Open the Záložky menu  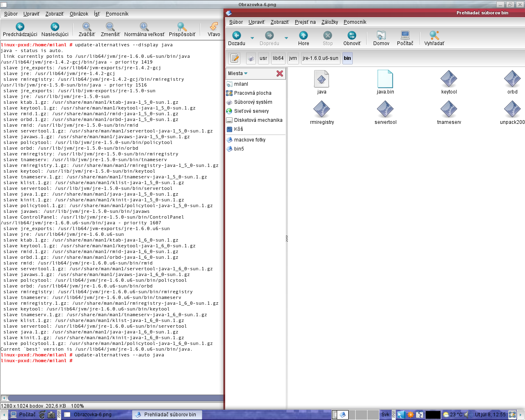click(329, 22)
